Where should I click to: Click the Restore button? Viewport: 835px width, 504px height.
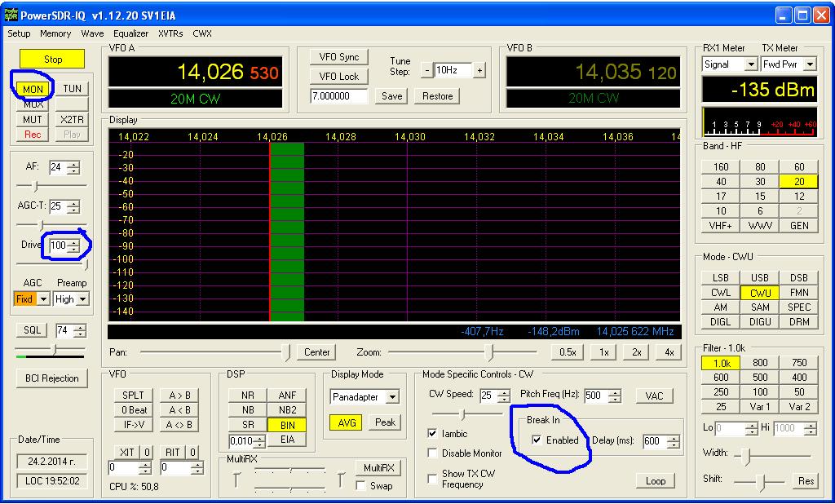tap(437, 96)
